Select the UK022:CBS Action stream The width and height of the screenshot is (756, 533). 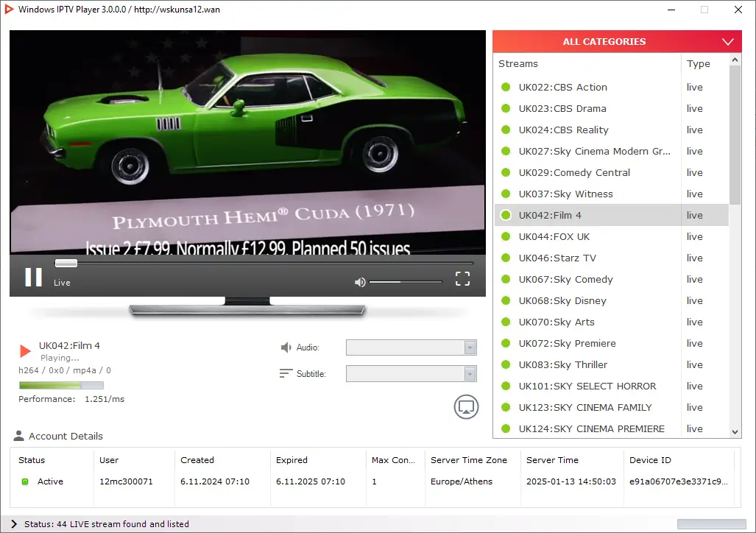612,87
